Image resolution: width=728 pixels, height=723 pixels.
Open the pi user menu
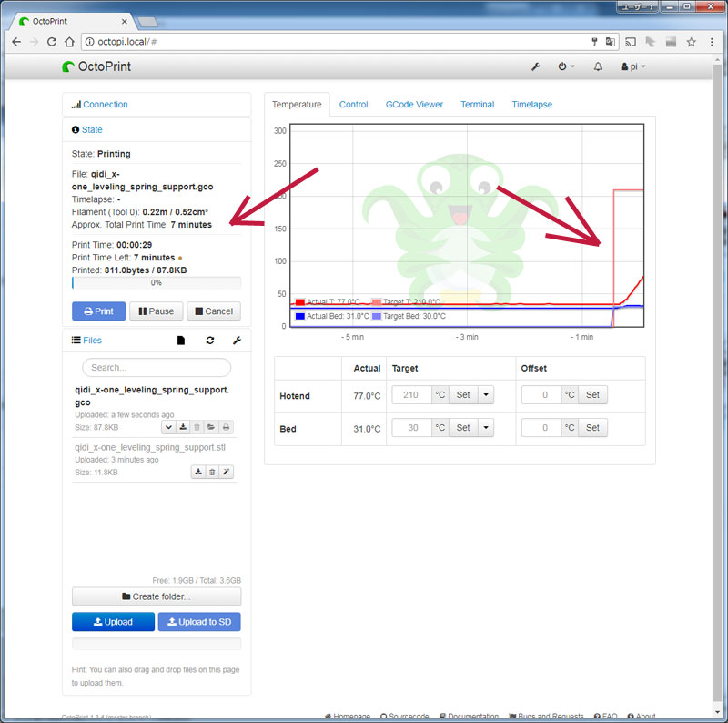coord(632,66)
